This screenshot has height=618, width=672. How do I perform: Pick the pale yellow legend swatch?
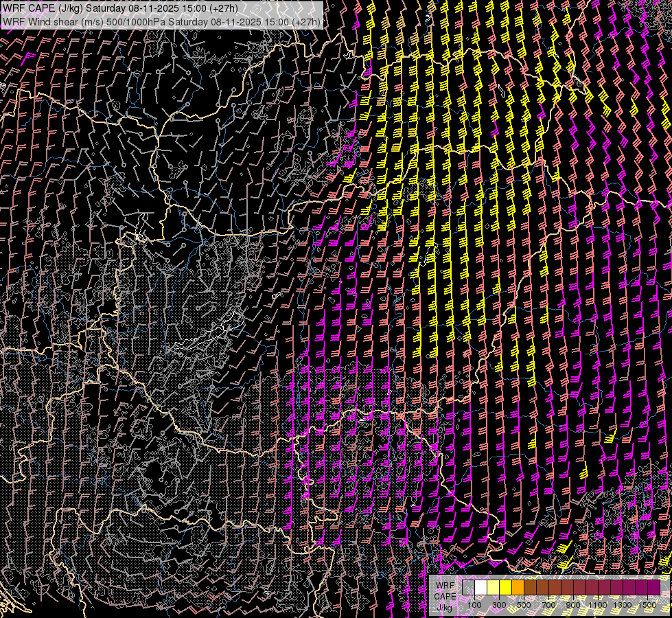[494, 587]
